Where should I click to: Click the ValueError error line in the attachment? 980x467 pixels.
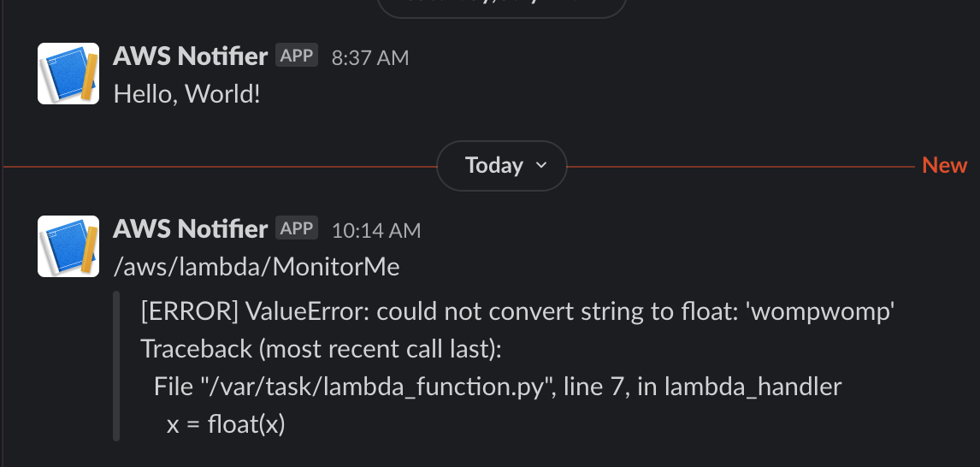517,312
